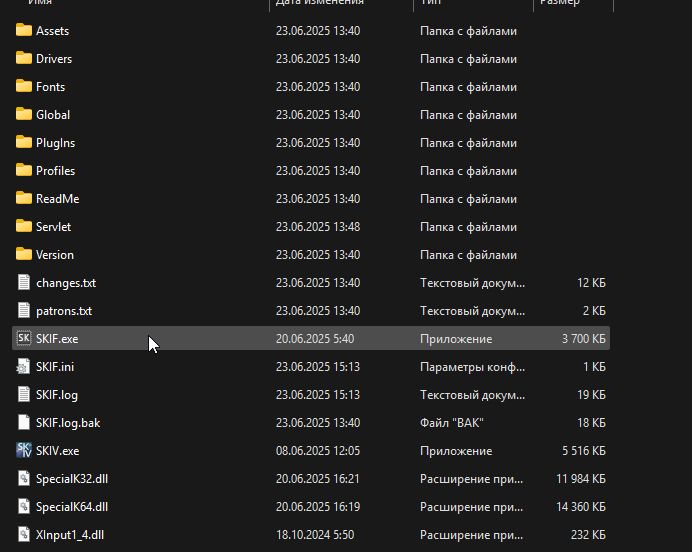Select the Servlet folder icon
Viewport: 692px width, 552px height.
[x=24, y=226]
